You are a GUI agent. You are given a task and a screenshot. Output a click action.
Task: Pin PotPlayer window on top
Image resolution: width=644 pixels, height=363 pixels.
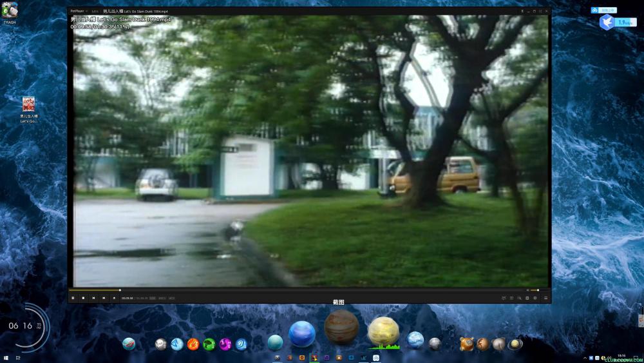coord(522,11)
